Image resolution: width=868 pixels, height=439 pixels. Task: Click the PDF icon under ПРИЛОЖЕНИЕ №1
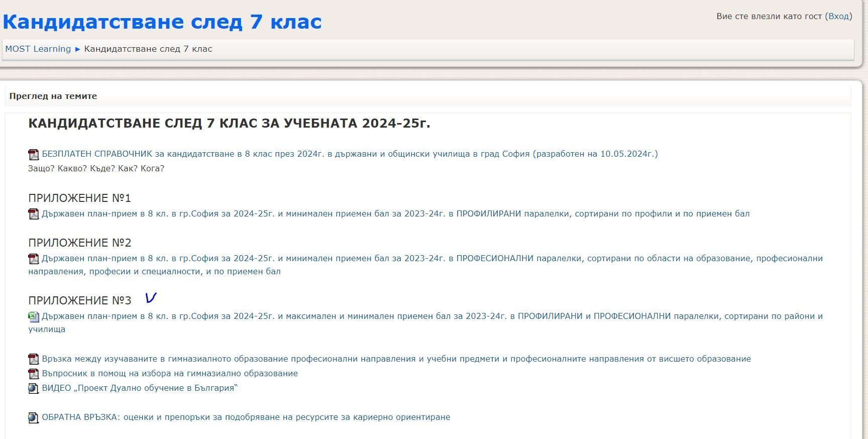click(x=33, y=214)
